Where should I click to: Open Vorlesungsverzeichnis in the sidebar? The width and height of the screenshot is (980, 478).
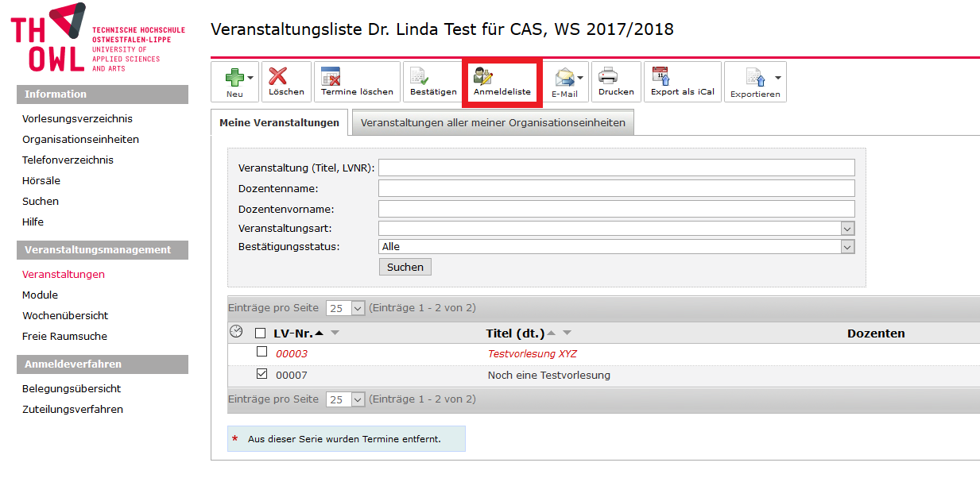point(77,119)
